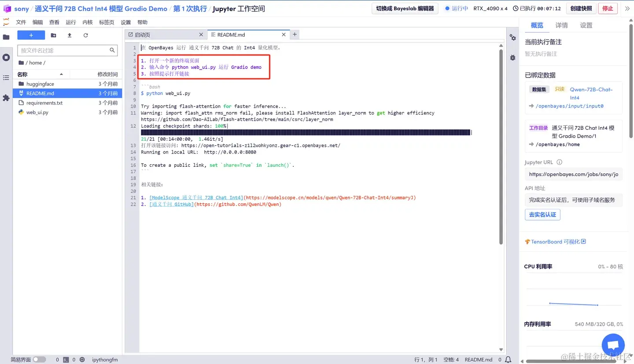
Task: Click the blue new launcher plus button
Action: tap(31, 35)
